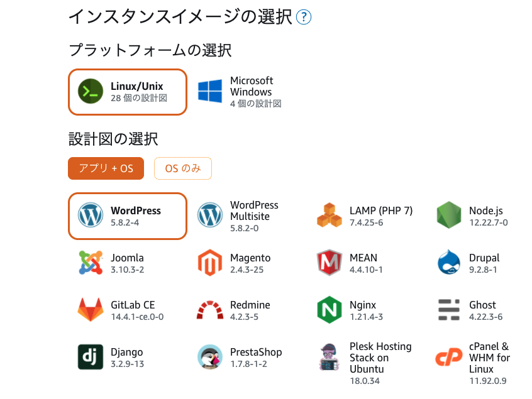Click Ghost version 4.22.3-6
Viewport: 532px width, 399px height.
[486, 317]
